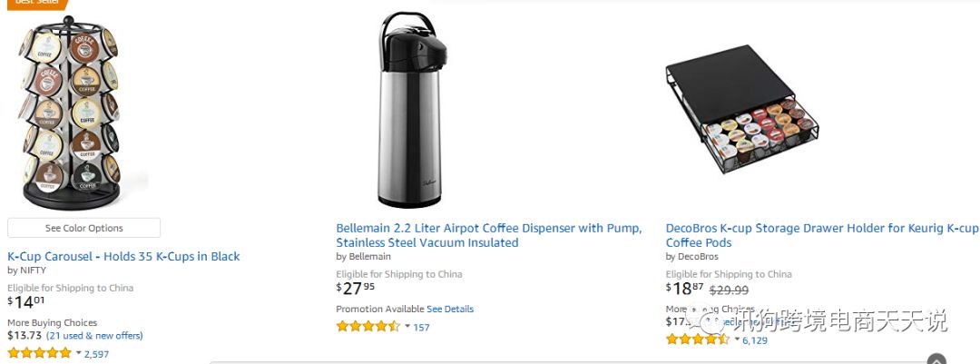
Task: Expand rating dropdown arrow for K-Cup Carousel
Action: pyautogui.click(x=78, y=353)
